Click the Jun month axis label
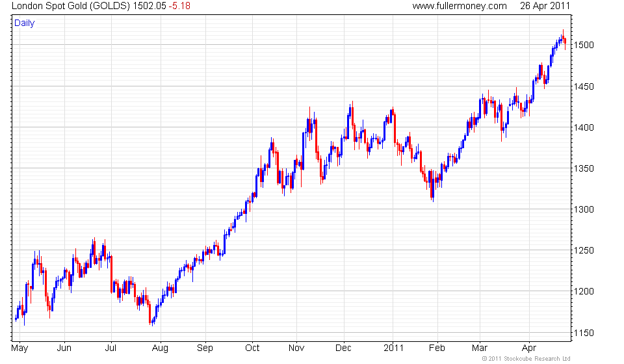The height and width of the screenshot is (364, 624). tap(64, 348)
